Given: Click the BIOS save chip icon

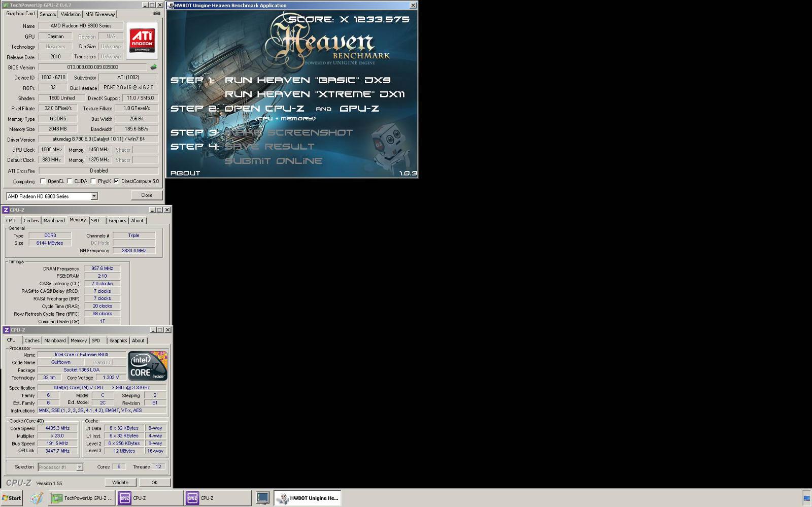Looking at the screenshot, I should coord(153,67).
